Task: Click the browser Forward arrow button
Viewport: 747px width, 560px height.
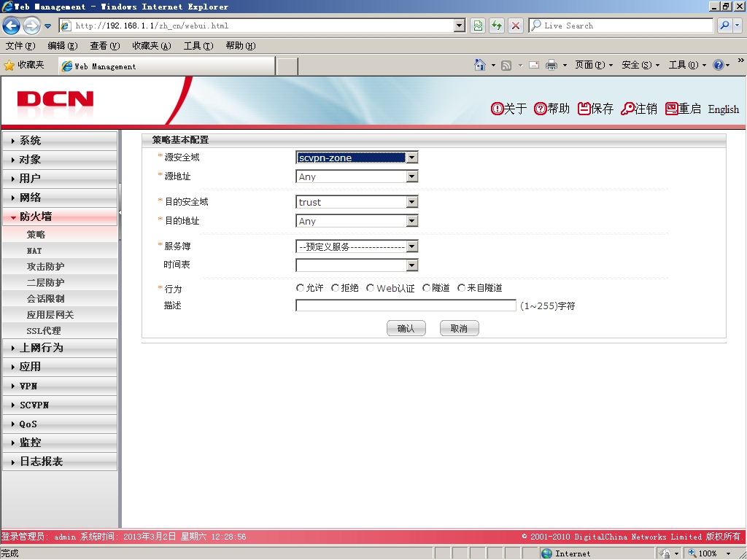Action: pos(31,26)
